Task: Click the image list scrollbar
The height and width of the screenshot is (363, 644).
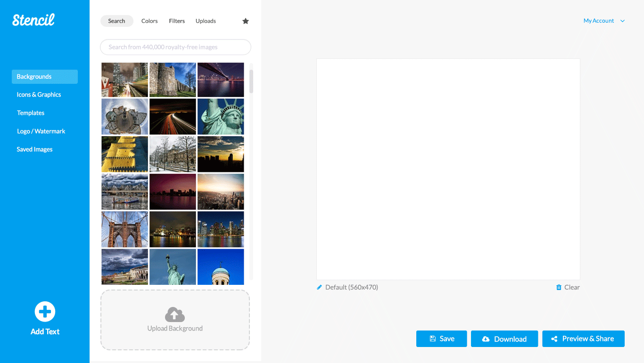Action: [251, 81]
